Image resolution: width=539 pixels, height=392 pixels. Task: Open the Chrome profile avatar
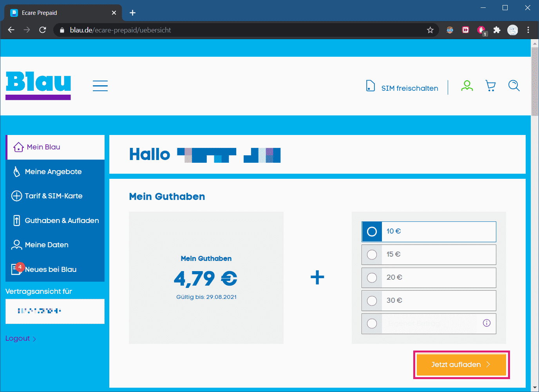coord(512,30)
